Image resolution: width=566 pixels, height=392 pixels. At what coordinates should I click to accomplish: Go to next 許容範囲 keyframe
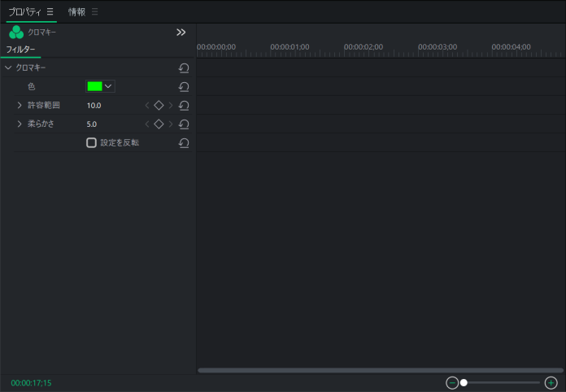(x=171, y=106)
